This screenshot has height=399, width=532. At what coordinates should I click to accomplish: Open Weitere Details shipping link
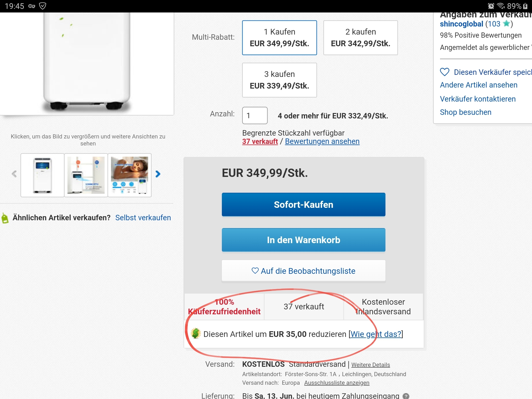(x=370, y=365)
